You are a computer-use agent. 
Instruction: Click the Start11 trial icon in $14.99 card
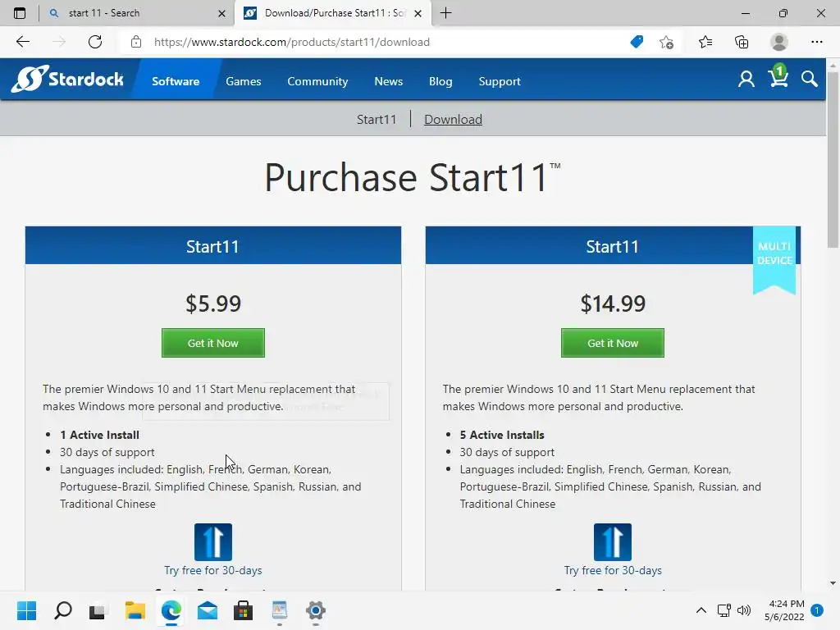[612, 541]
